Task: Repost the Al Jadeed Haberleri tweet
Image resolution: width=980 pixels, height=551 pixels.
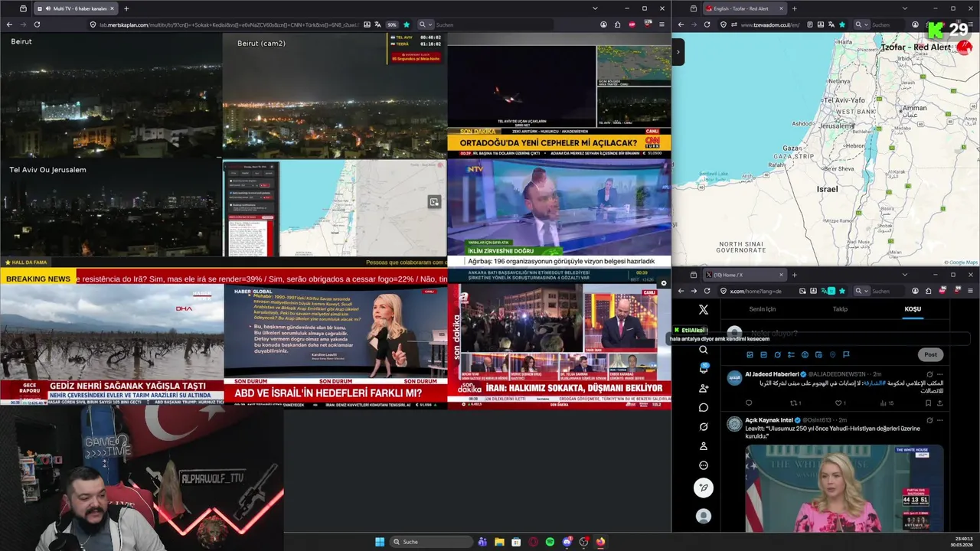Action: click(x=795, y=403)
